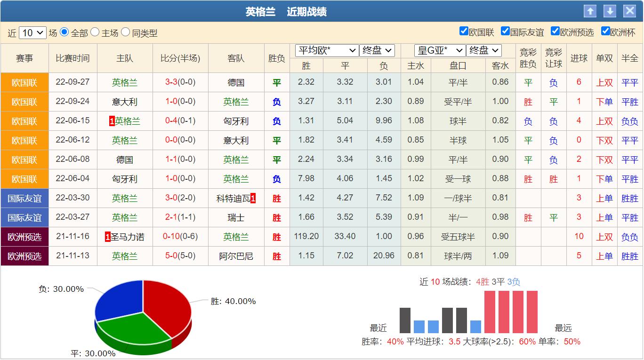Screen dimensions: 644x360
Task: Click the 英格兰 link in the top row
Action: click(124, 82)
